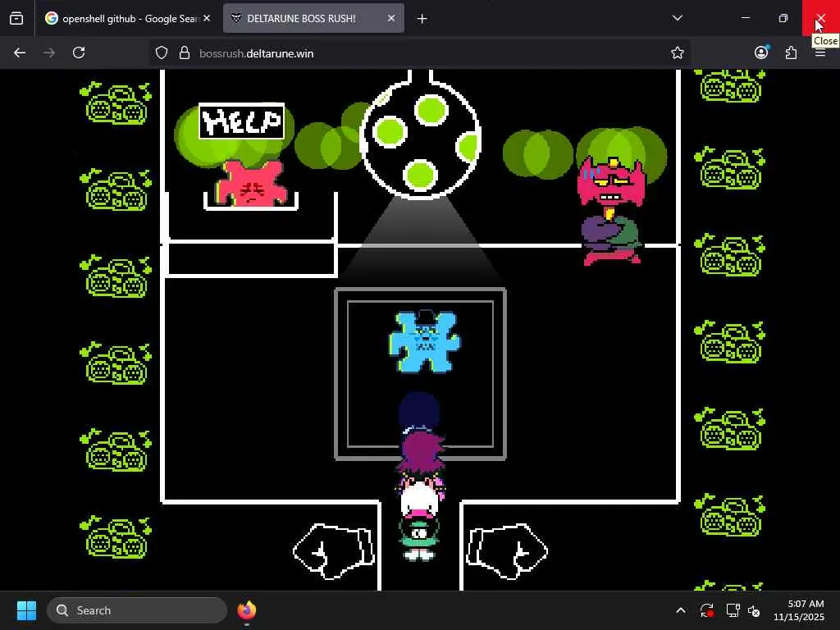Viewport: 840px width, 630px height.
Task: Go forward to the next page
Action: [x=49, y=53]
